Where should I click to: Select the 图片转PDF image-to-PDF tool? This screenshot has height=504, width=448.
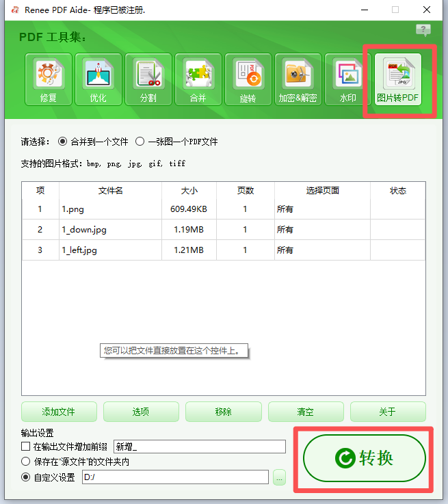click(x=398, y=79)
